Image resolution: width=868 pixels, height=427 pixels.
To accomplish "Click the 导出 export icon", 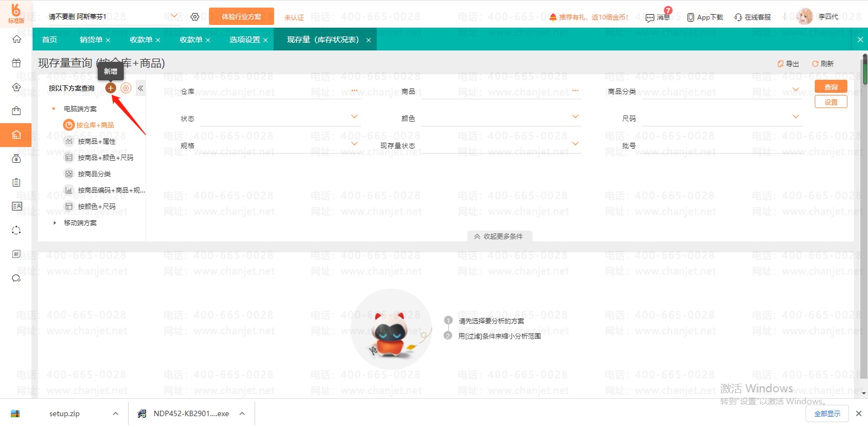I will (x=781, y=64).
